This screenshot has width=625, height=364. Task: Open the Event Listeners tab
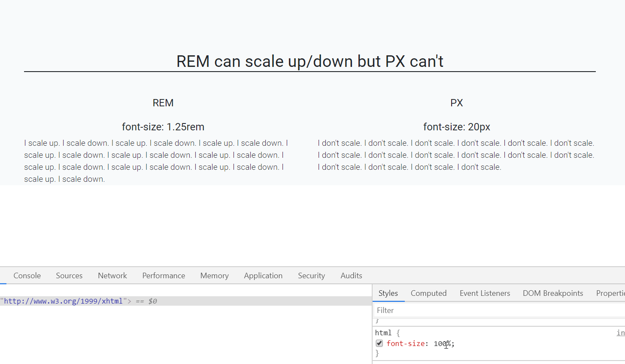point(485,293)
